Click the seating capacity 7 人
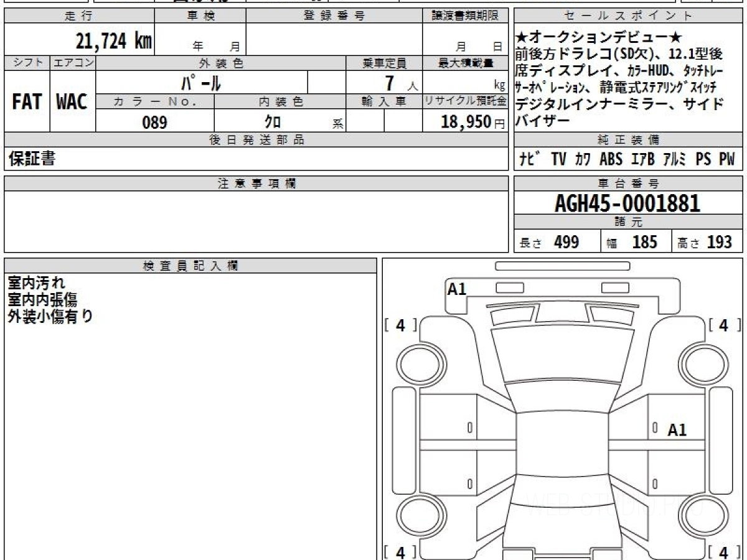747x560 pixels. (402, 83)
